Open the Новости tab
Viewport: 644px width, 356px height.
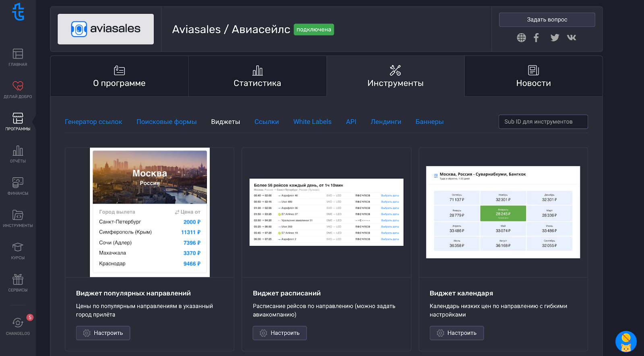click(533, 77)
